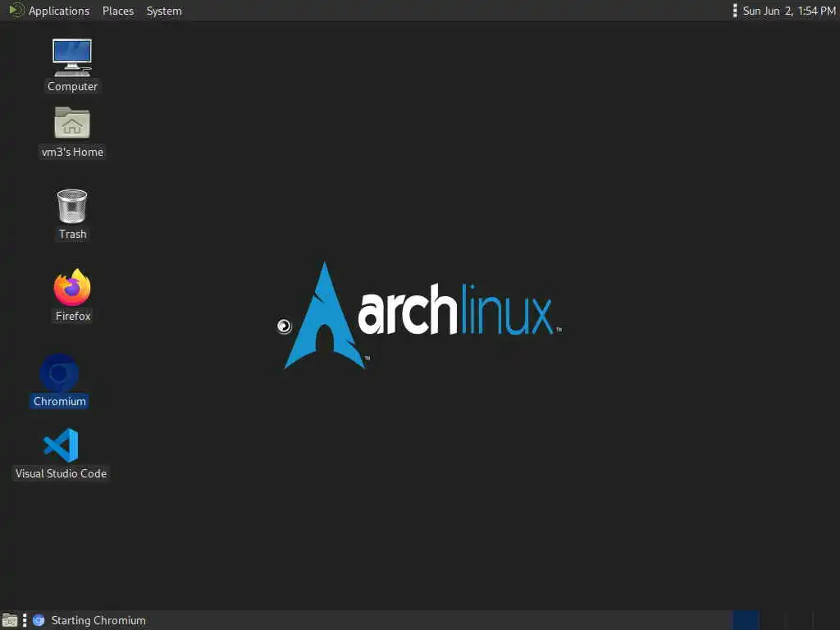Screen dimensions: 840x630
Task: Click the bottom panel window list handle
Action: pos(25,620)
